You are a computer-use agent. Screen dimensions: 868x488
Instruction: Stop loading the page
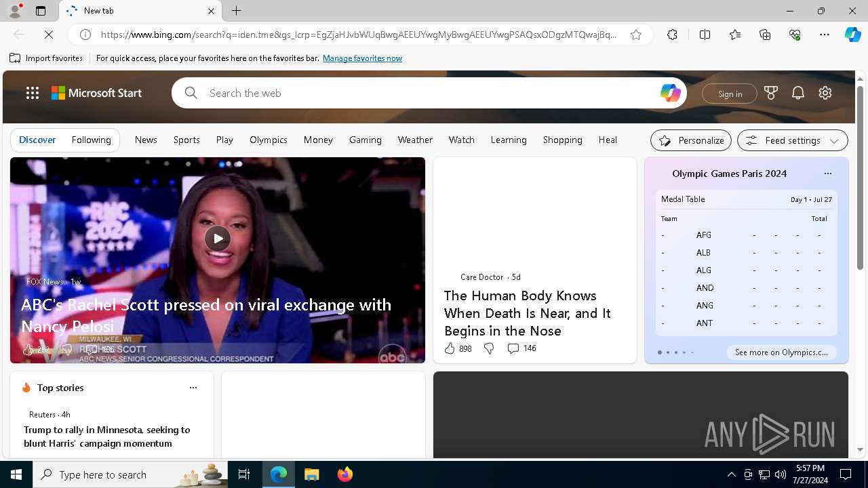[x=50, y=35]
